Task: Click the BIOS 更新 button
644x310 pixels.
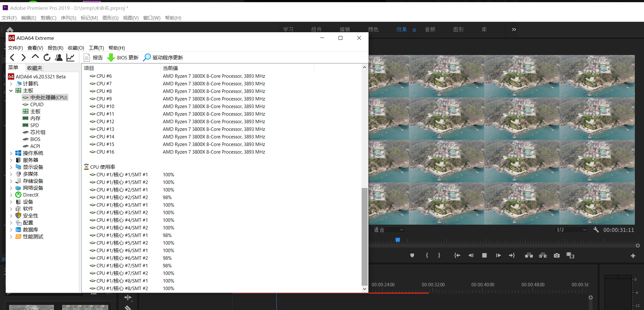Action: coord(123,58)
